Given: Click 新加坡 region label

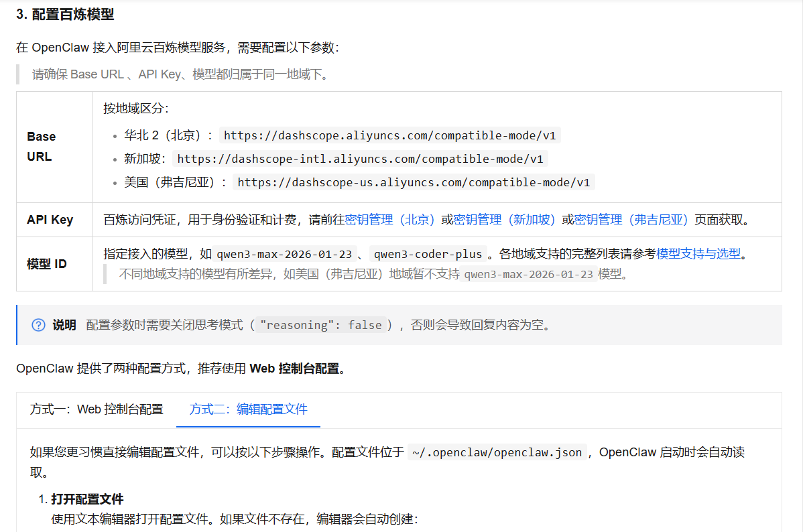Looking at the screenshot, I should click(145, 159).
